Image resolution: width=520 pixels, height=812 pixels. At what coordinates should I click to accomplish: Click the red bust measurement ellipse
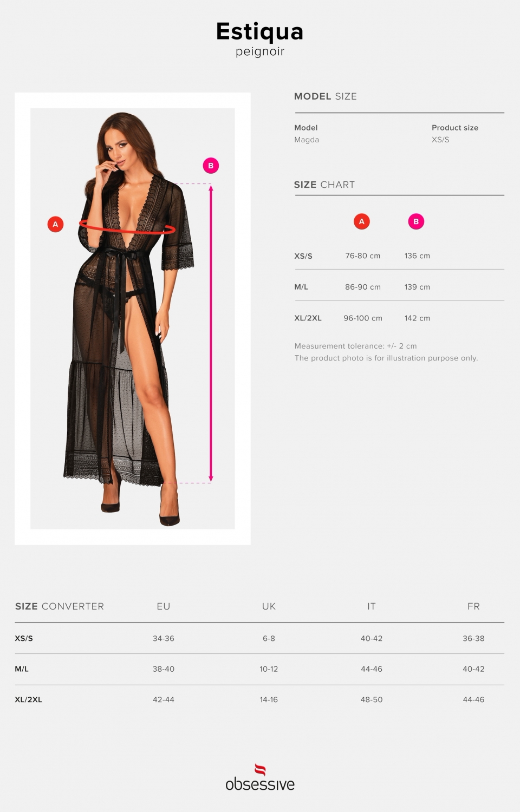click(127, 226)
